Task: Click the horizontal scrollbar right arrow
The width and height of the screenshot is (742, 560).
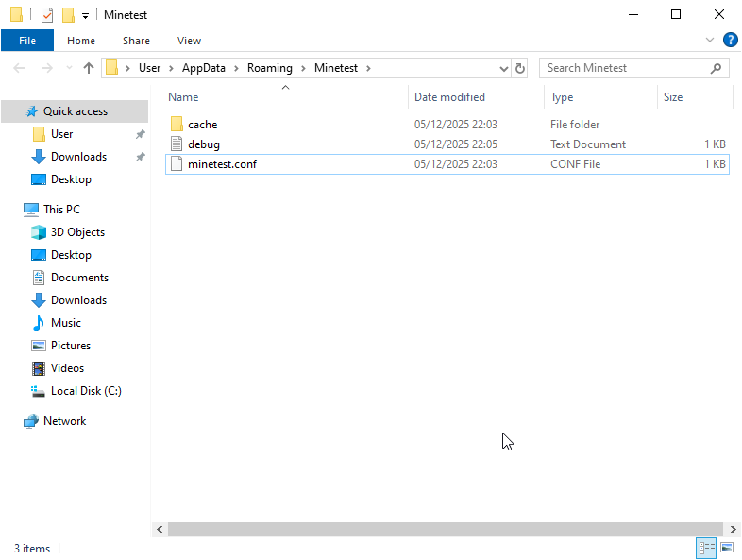Action: (733, 529)
